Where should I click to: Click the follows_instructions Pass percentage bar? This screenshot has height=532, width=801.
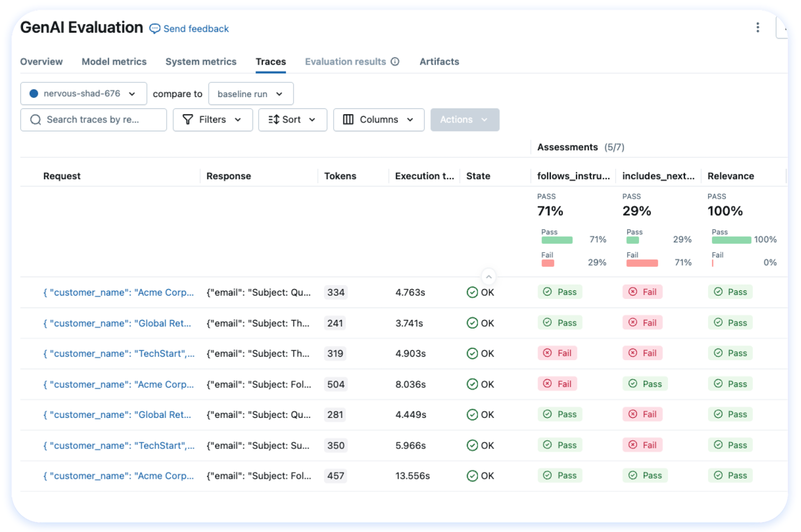tap(557, 239)
